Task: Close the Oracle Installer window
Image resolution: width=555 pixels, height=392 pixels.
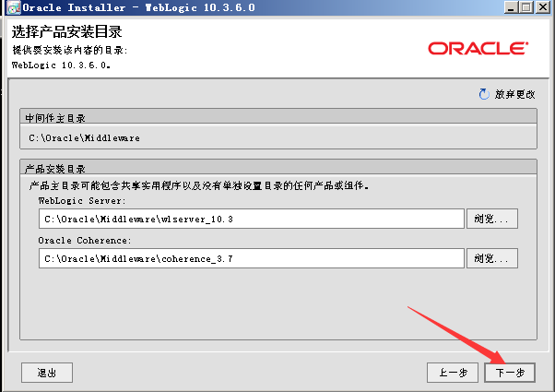Action: tap(543, 7)
